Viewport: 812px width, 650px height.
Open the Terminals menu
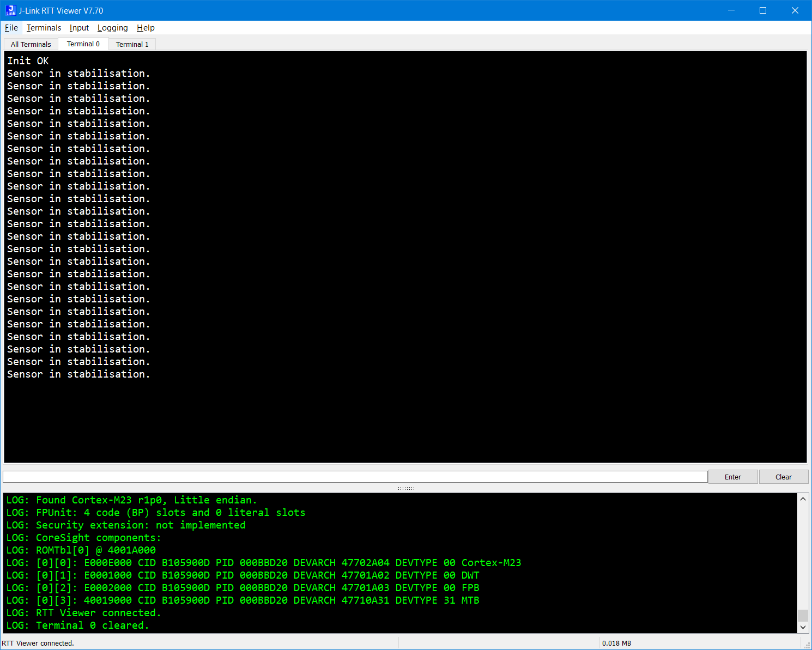tap(44, 28)
